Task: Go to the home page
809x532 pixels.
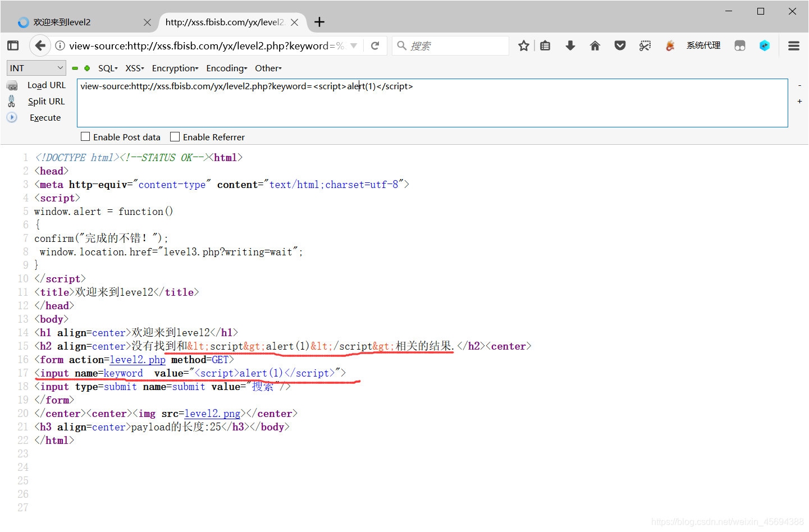Action: (x=595, y=45)
